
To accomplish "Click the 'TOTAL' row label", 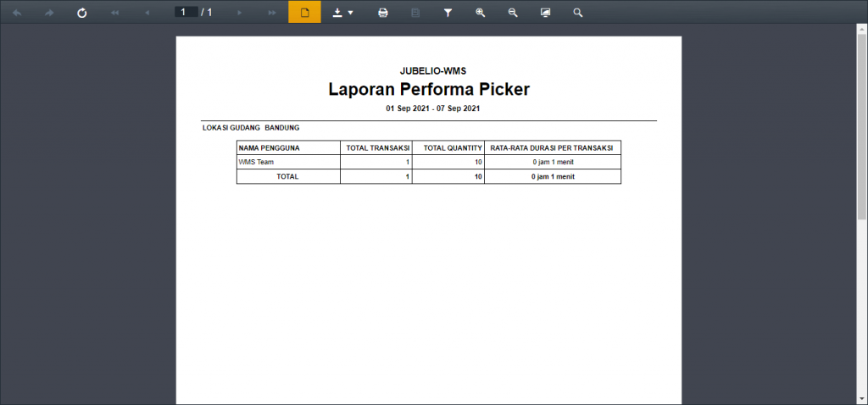I will [288, 176].
